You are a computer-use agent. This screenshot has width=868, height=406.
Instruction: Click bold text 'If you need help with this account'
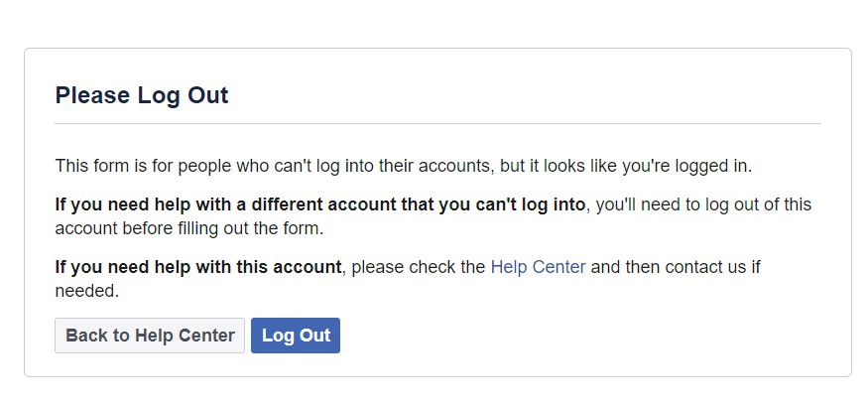coord(198,267)
